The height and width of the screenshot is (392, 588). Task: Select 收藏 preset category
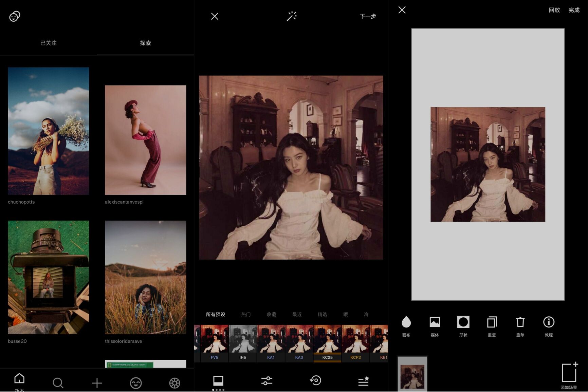coord(272,315)
